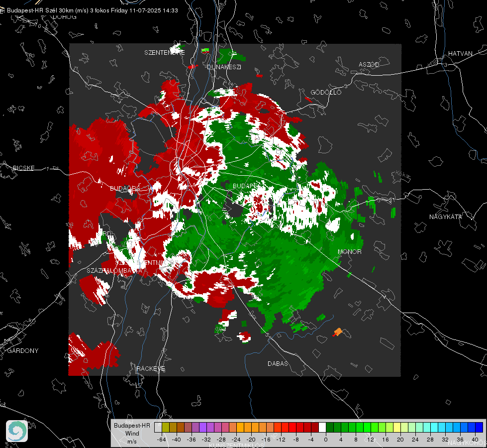Click the -40 legend scale value
Screen dimensions: 487x448
click(177, 440)
